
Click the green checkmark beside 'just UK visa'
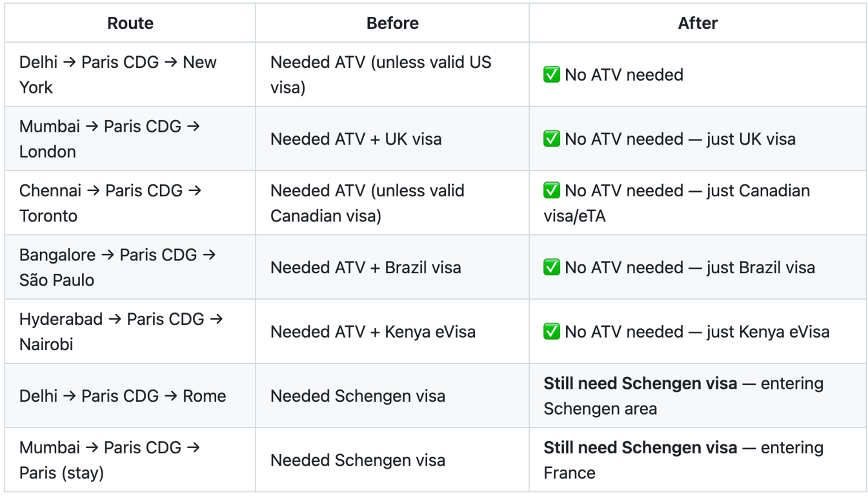[552, 139]
